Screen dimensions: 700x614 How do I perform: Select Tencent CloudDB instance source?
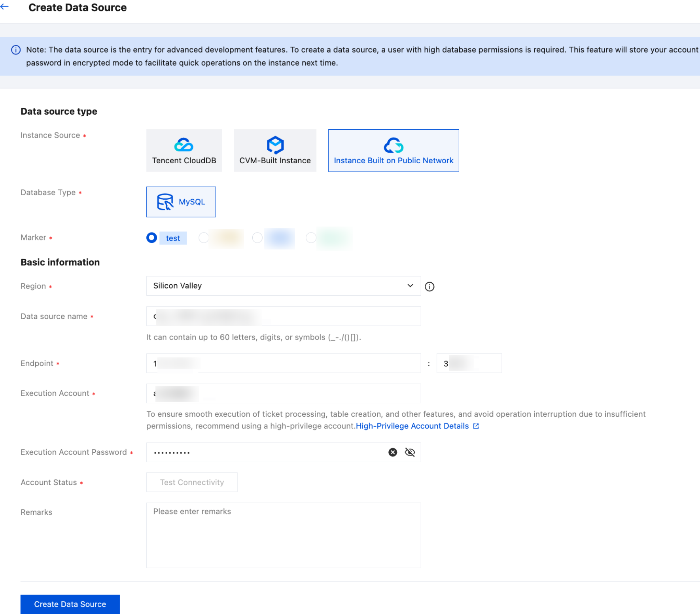(184, 151)
